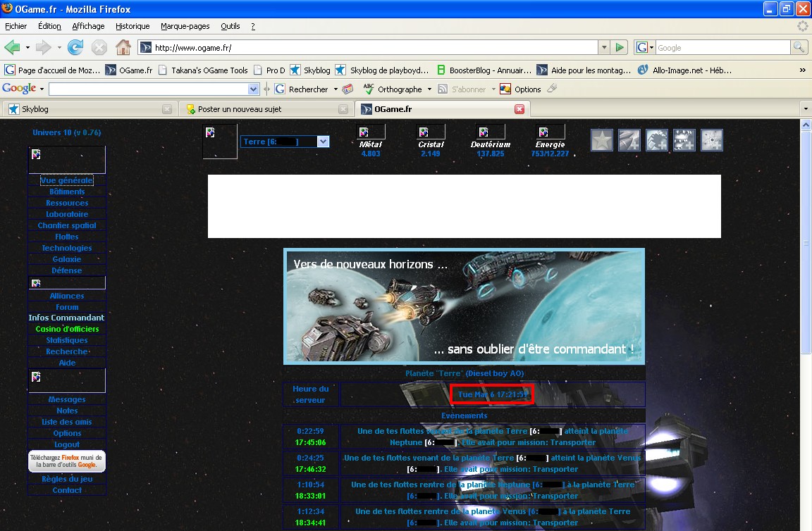Open Casino d'officiers link

point(67,329)
